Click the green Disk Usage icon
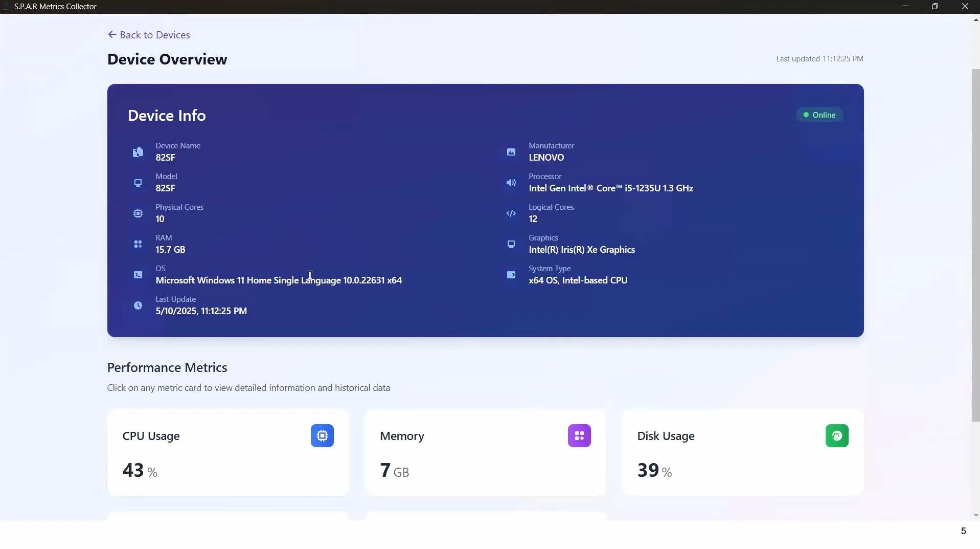This screenshot has width=980, height=549. (837, 435)
